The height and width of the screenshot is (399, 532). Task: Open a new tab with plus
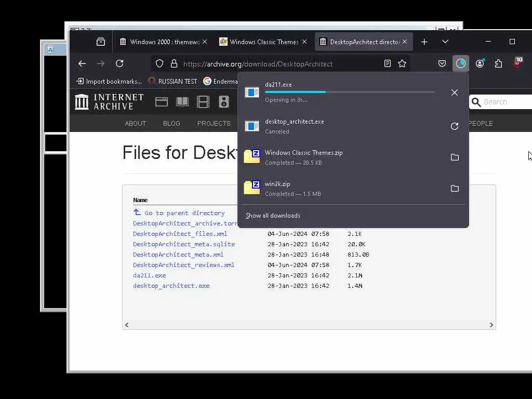pyautogui.click(x=424, y=42)
